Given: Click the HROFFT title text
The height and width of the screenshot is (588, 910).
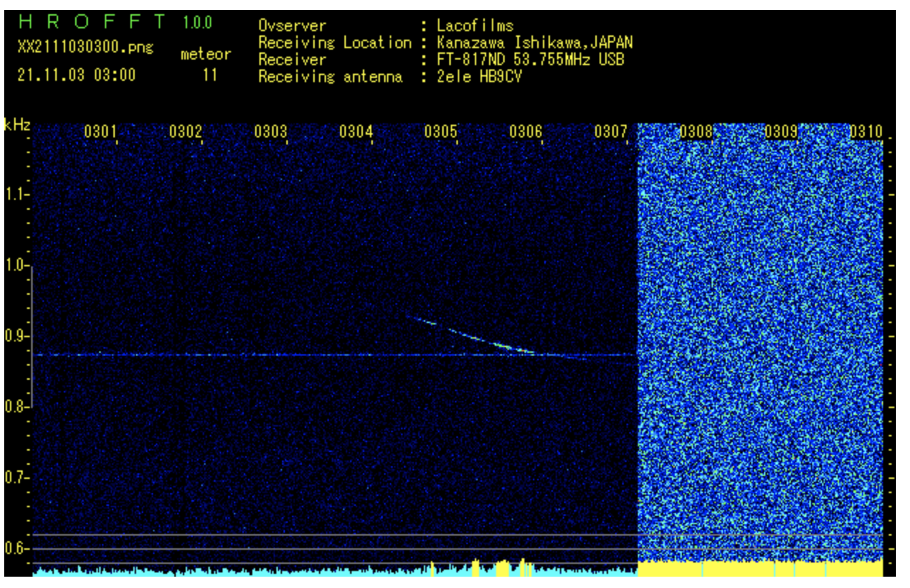Looking at the screenshot, I should coord(92,23).
